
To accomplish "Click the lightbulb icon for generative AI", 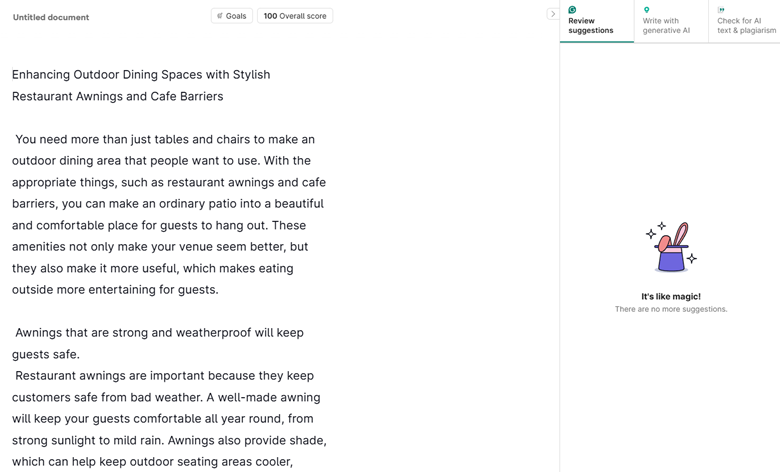I will pyautogui.click(x=646, y=10).
